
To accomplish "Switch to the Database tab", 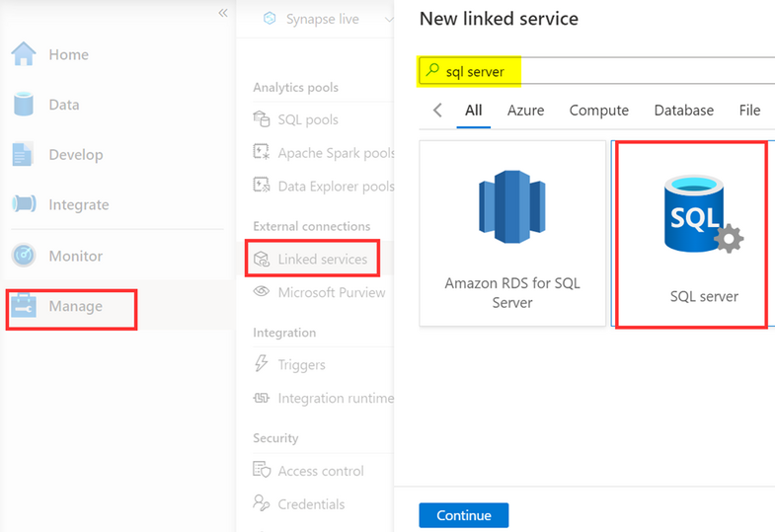I will (x=683, y=111).
